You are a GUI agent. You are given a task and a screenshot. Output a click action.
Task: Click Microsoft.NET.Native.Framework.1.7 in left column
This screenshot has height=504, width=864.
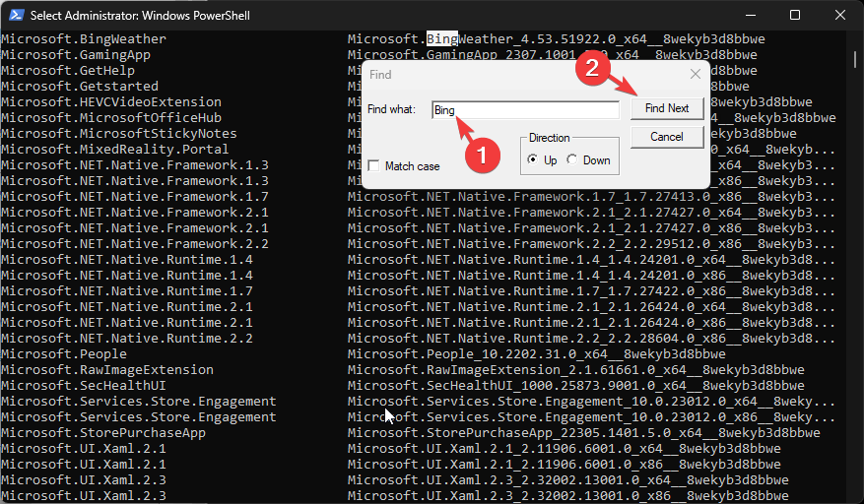pyautogui.click(x=135, y=197)
